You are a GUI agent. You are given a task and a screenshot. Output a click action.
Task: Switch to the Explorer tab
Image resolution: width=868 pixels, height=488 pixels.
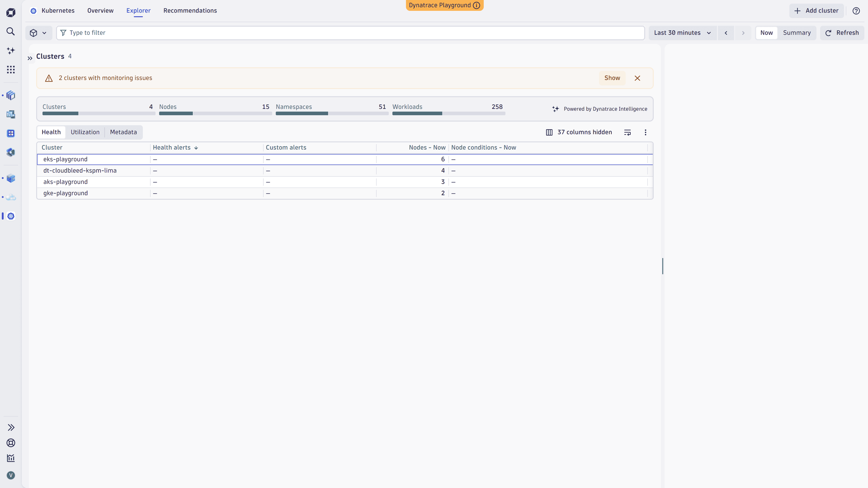(x=139, y=11)
